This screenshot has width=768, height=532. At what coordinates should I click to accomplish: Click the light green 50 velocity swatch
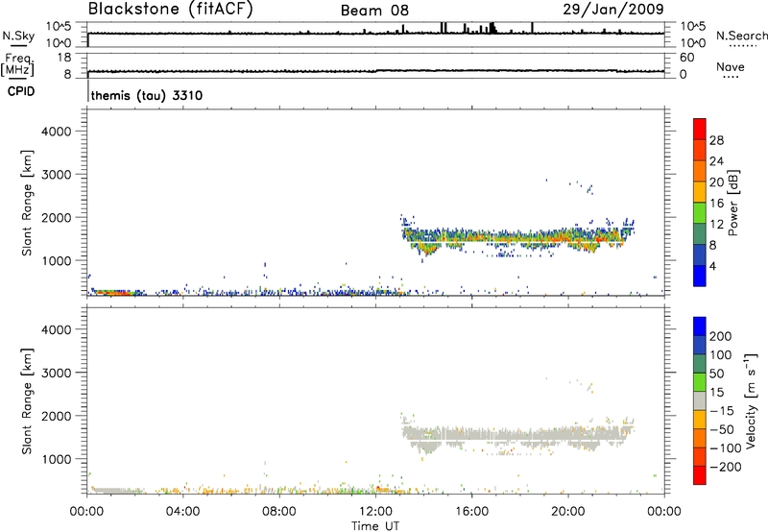coord(700,382)
